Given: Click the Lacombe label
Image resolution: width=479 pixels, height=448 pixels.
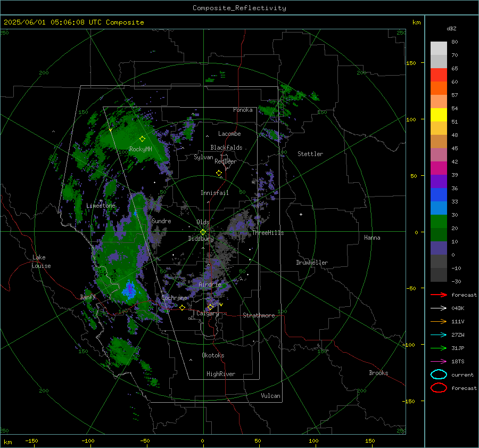Looking at the screenshot, I should tap(229, 134).
